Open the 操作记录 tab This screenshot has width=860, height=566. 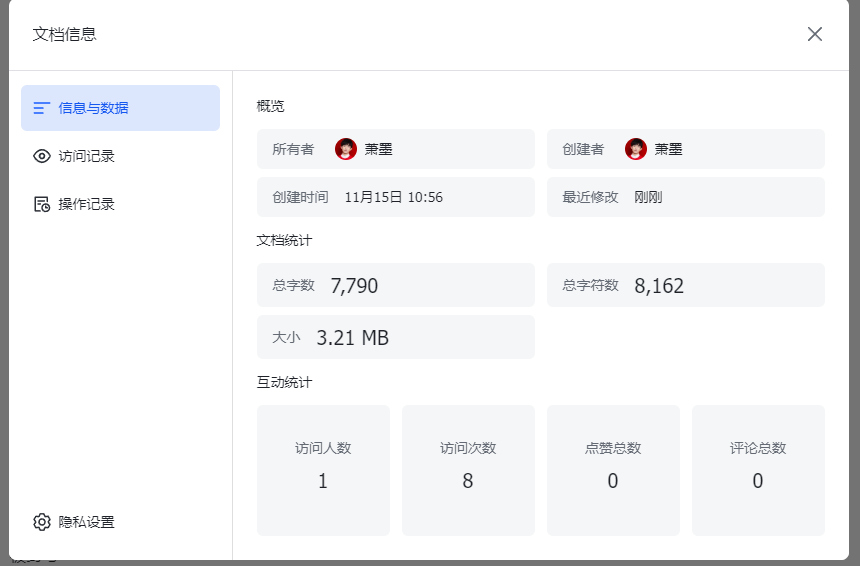tap(86, 204)
